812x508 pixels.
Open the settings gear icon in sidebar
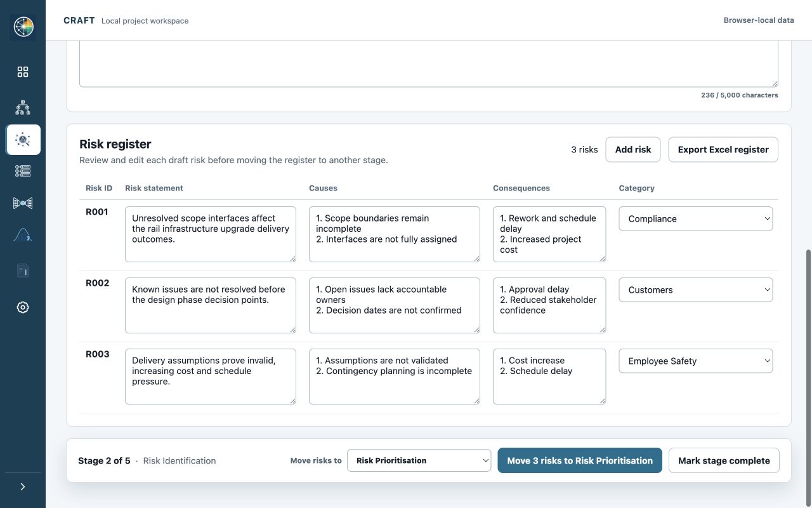point(23,307)
